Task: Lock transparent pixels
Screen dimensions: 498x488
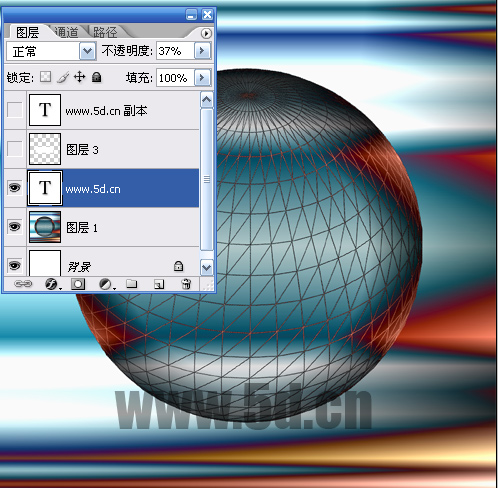Action: 45,77
